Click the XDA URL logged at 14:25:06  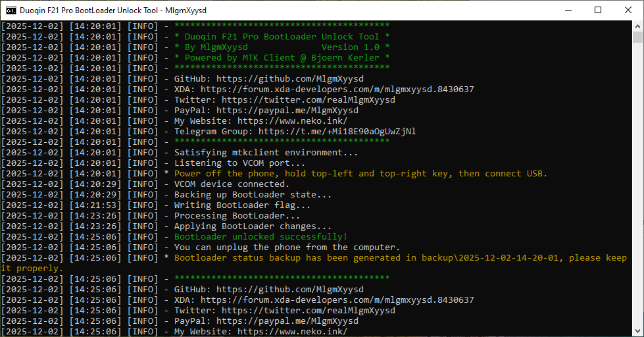(337, 300)
